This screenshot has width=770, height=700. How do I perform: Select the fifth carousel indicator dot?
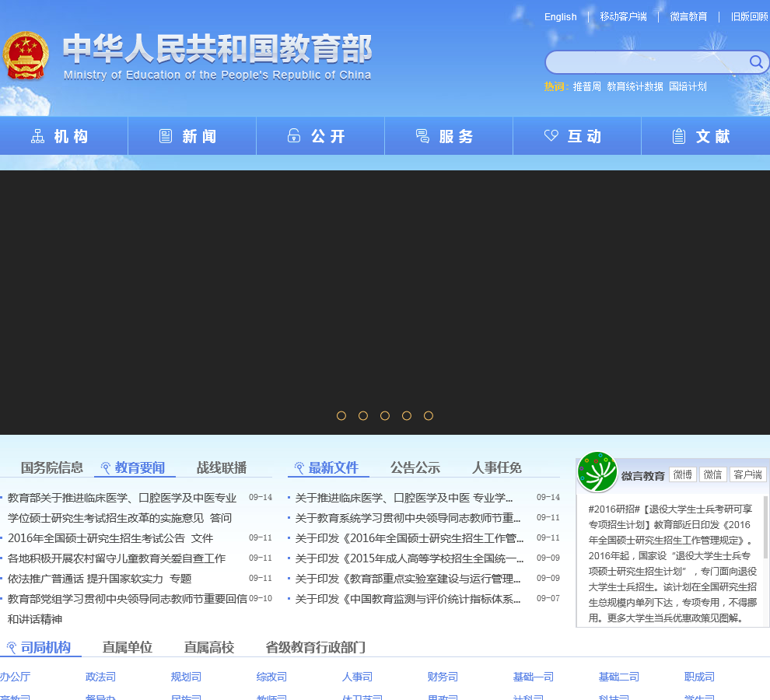(x=429, y=416)
